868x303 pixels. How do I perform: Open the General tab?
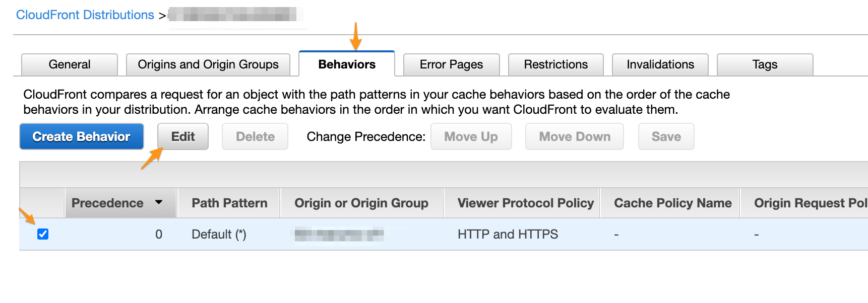[x=70, y=64]
